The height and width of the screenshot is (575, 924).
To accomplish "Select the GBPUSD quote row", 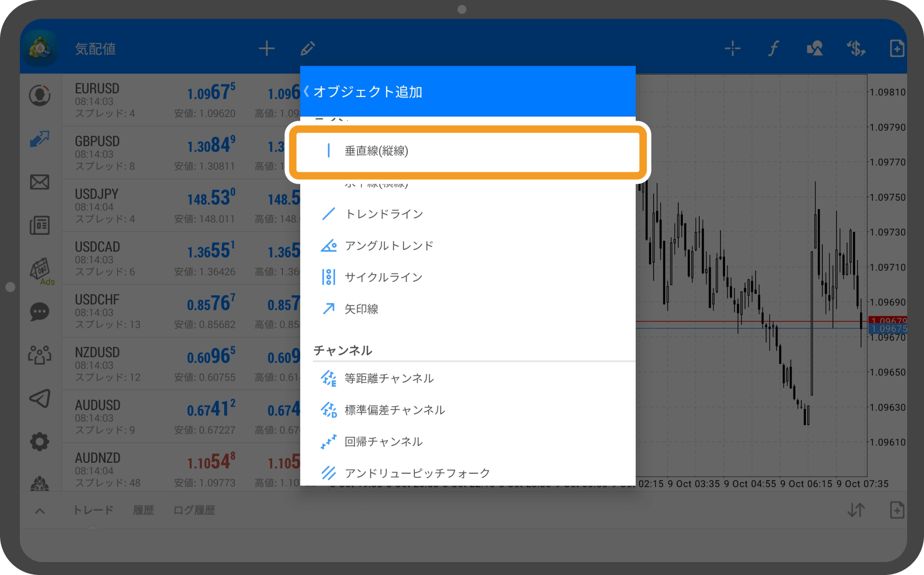I will (181, 153).
